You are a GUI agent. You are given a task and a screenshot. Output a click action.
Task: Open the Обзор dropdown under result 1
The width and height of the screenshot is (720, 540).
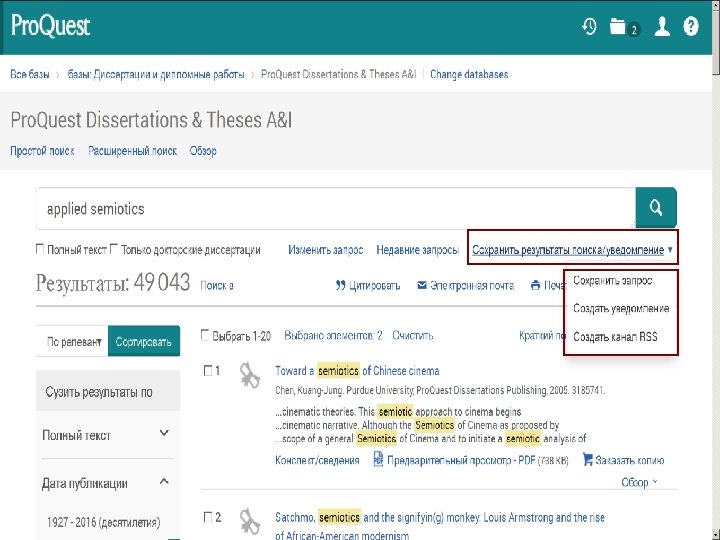(639, 482)
